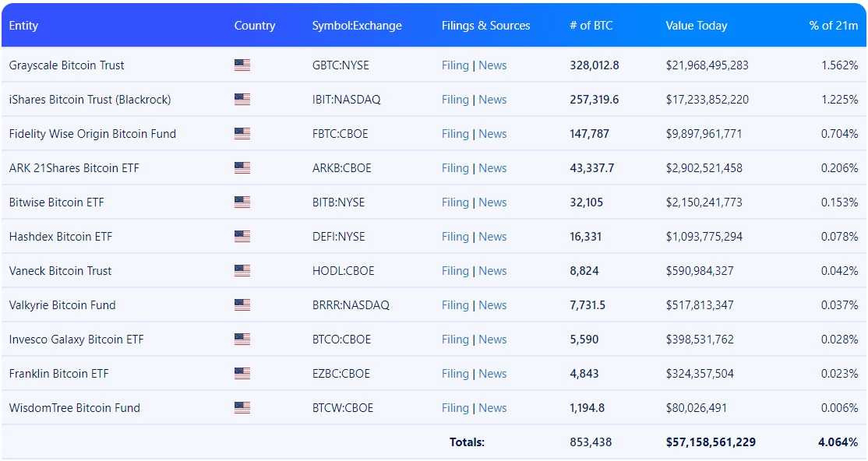868x461 pixels.
Task: Sort table by the Entity column header
Action: point(23,26)
